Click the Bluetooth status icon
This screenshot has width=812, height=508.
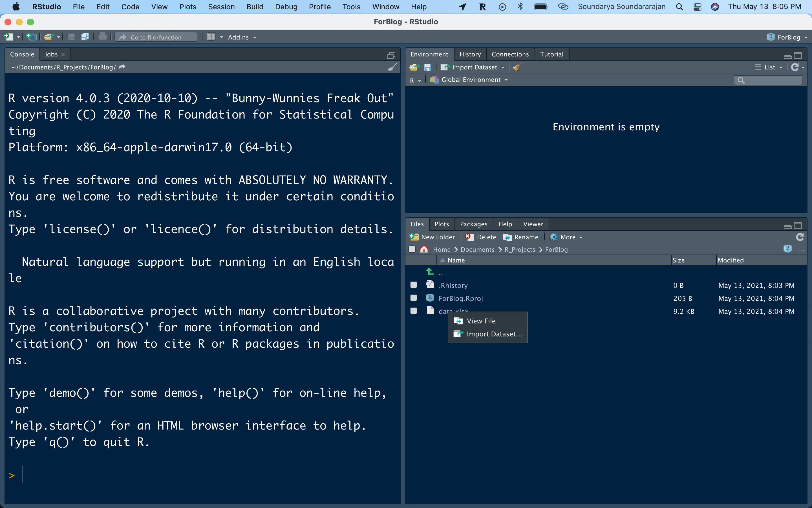pyautogui.click(x=520, y=7)
